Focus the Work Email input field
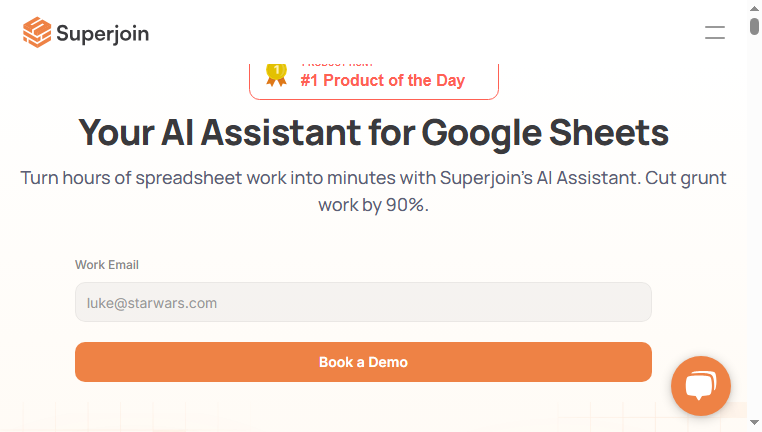Screen dimensions: 762x432 [x=363, y=302]
